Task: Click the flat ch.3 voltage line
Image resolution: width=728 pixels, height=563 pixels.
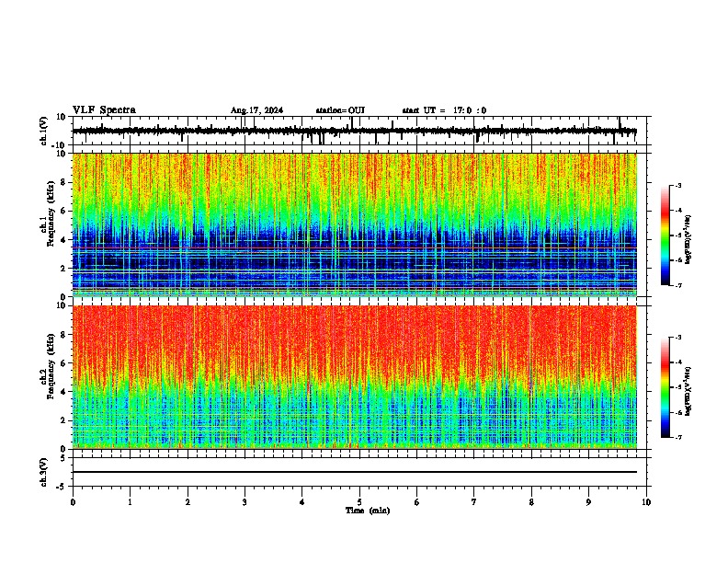Action: (x=354, y=472)
